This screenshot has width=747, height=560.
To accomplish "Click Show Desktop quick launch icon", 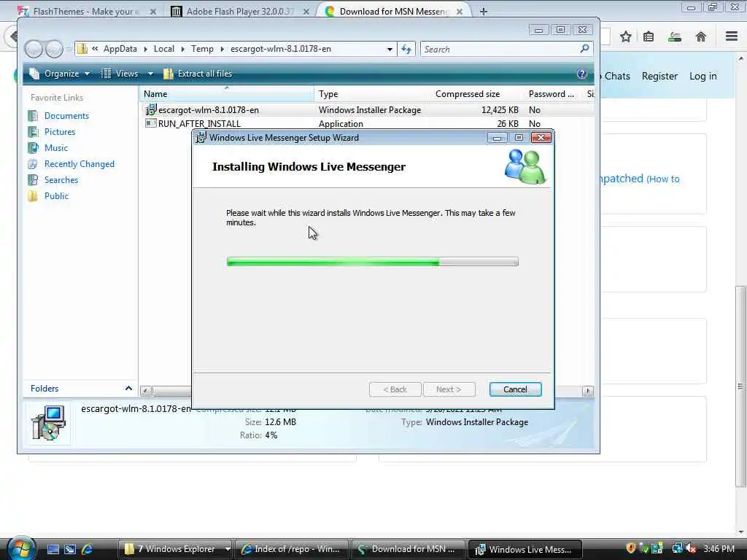I will point(53,549).
